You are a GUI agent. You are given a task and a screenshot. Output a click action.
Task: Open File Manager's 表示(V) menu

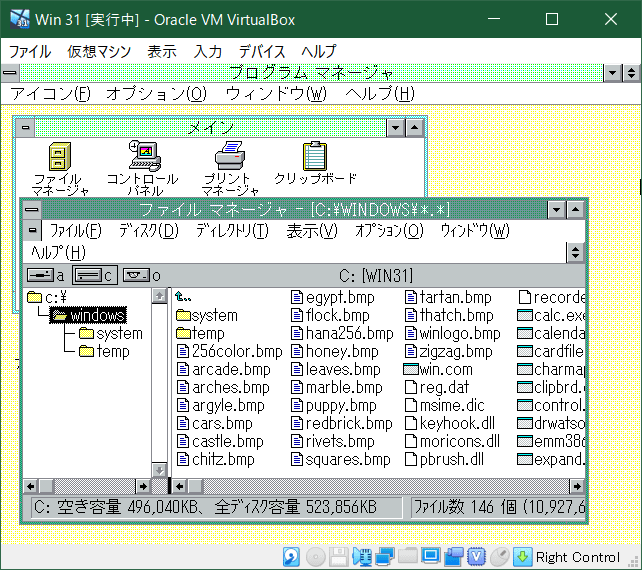click(x=312, y=231)
